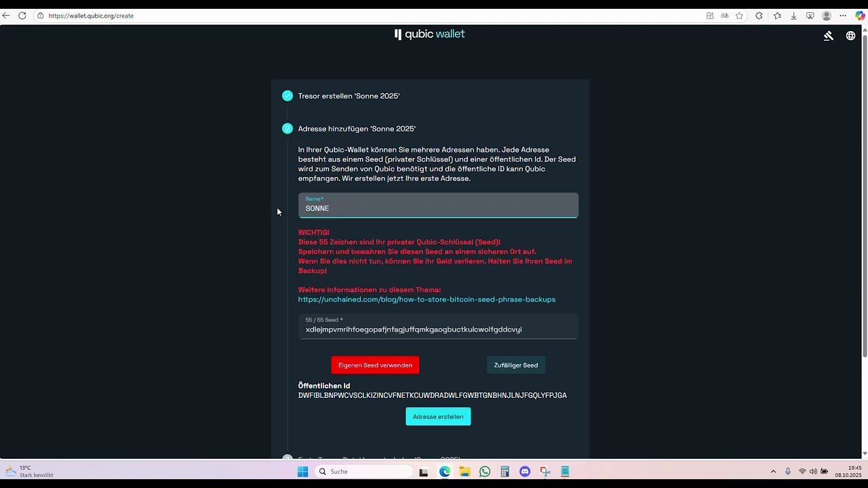
Task: Open the network Wi-Fi tray icon
Action: pyautogui.click(x=802, y=472)
